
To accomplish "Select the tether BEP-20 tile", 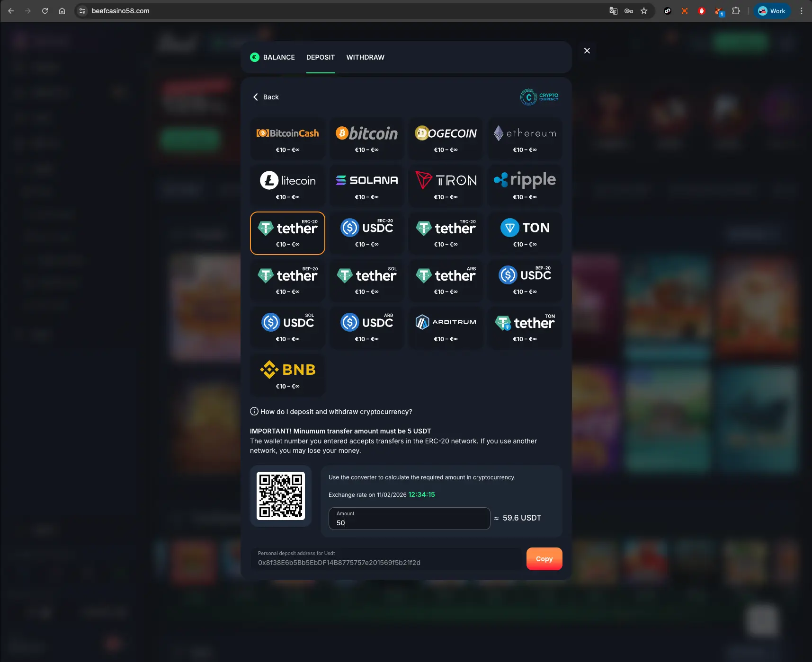I will coord(287,281).
